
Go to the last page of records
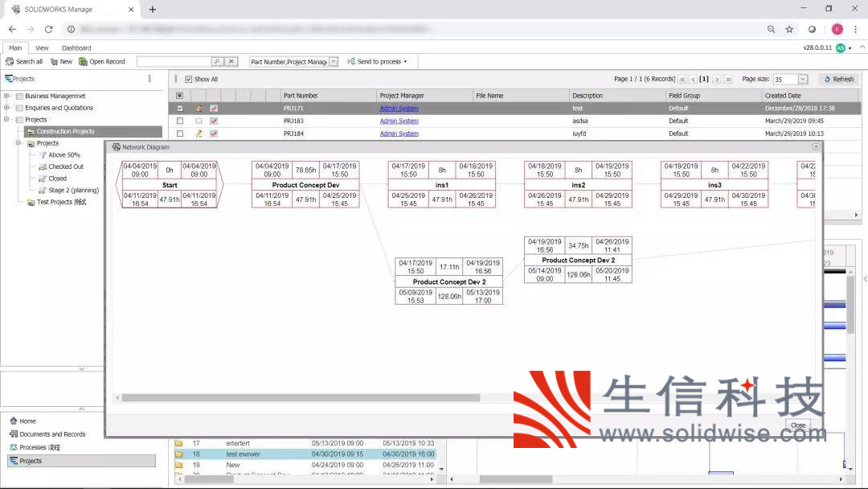click(728, 79)
